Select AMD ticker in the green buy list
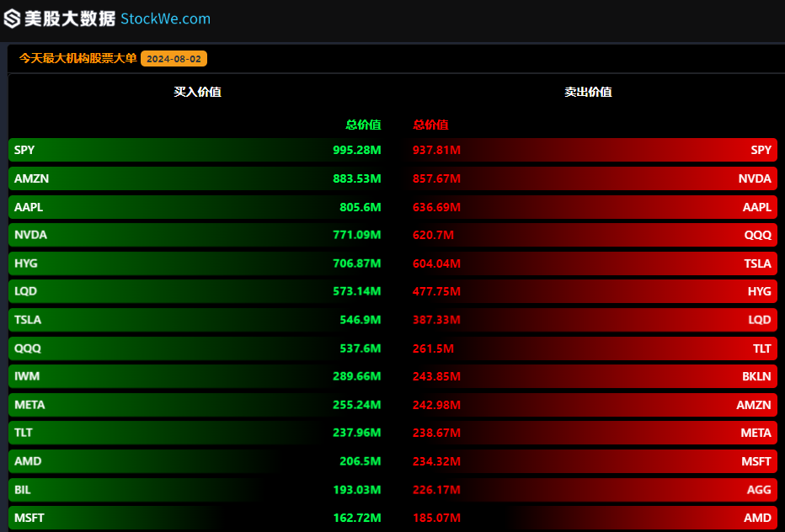Screen dimensions: 785x532 click(x=28, y=461)
